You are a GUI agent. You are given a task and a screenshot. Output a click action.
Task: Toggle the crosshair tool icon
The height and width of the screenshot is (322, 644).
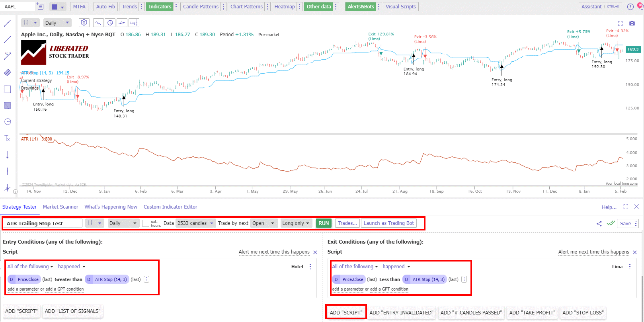122,23
